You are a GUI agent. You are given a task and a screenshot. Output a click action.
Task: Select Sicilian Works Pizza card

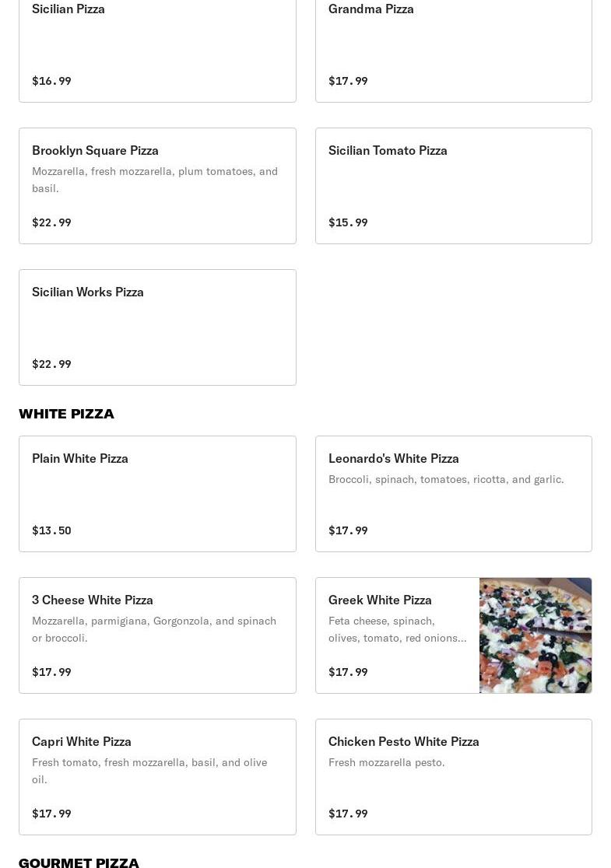[157, 327]
